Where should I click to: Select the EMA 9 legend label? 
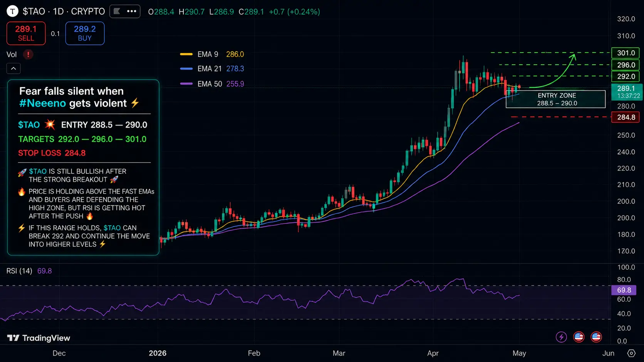(208, 54)
